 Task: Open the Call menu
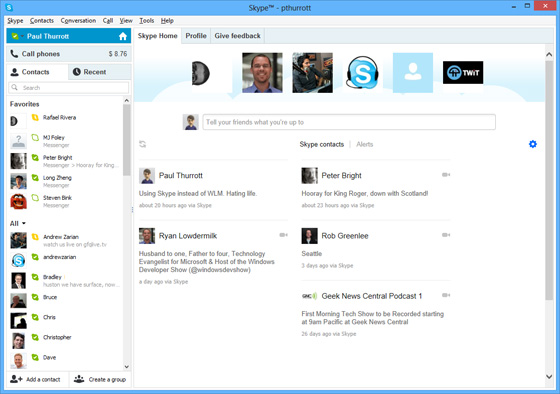point(108,21)
